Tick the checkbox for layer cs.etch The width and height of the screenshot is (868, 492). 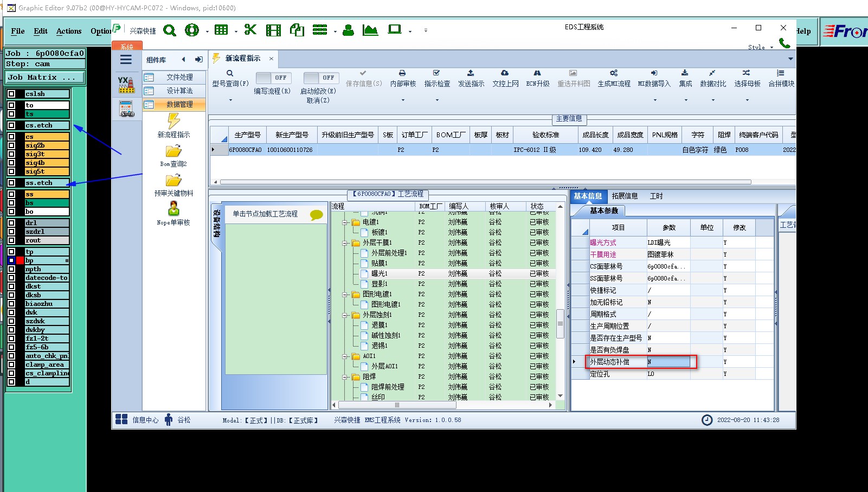pyautogui.click(x=11, y=125)
